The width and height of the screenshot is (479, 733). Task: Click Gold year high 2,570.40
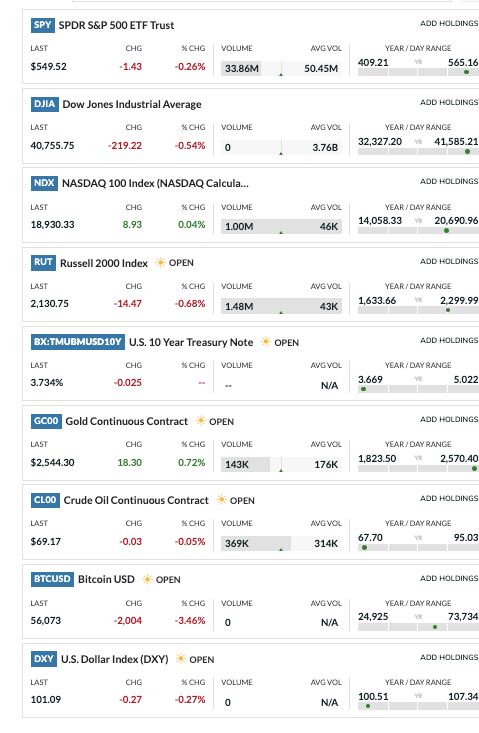click(x=459, y=458)
